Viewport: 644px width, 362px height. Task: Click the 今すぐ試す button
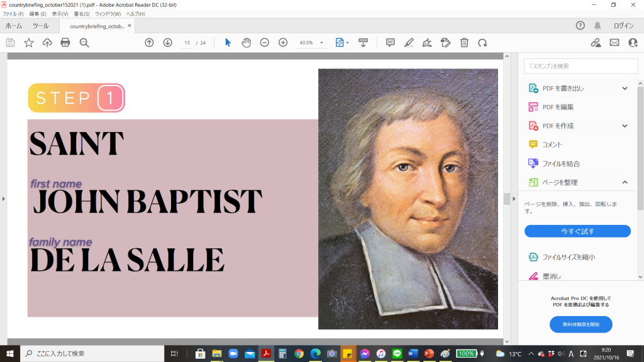pyautogui.click(x=577, y=231)
